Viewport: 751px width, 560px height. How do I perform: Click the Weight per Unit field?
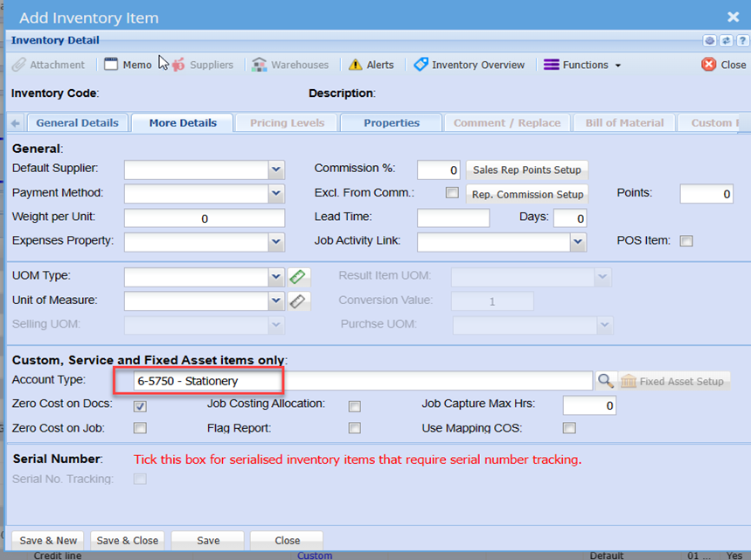click(x=205, y=218)
